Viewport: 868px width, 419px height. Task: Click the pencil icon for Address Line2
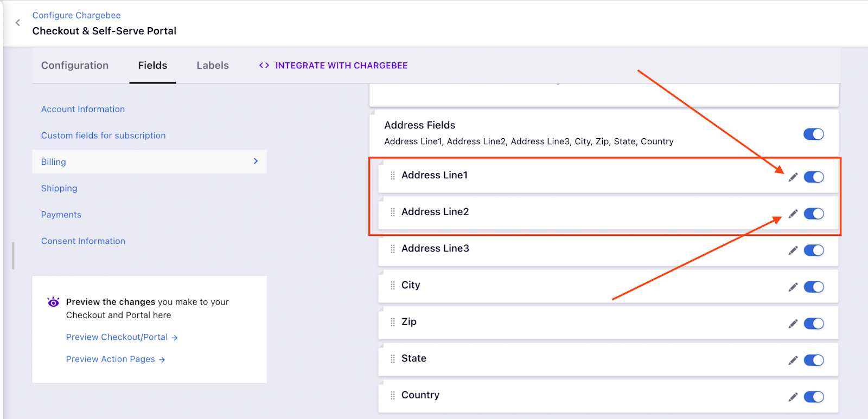(x=793, y=214)
